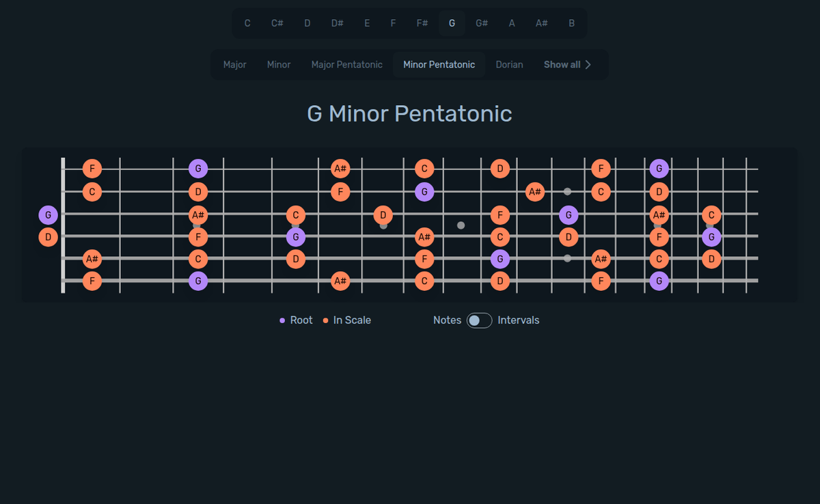Select the D note marker on the fifth fret
The height and width of the screenshot is (504, 820).
pyautogui.click(x=295, y=259)
